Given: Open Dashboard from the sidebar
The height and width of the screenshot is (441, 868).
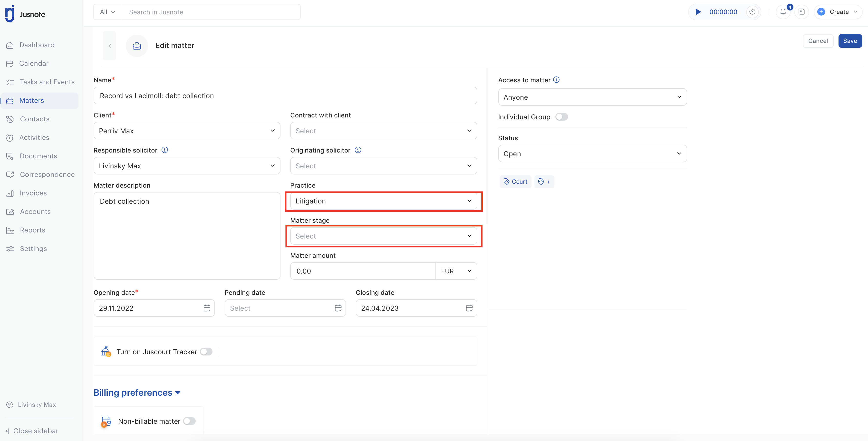Looking at the screenshot, I should pyautogui.click(x=37, y=45).
